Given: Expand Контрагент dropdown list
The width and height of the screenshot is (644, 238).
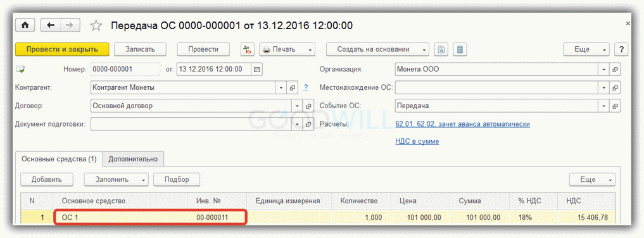Looking at the screenshot, I should coord(281,87).
